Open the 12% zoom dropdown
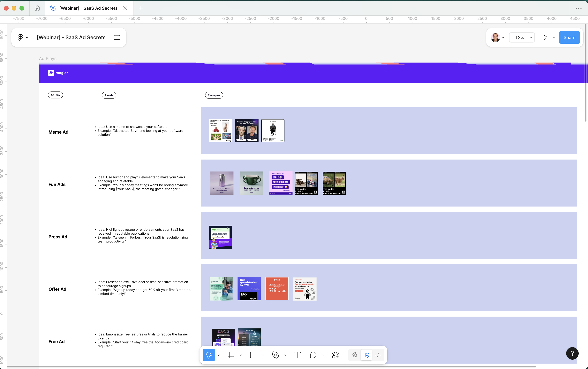The width and height of the screenshot is (588, 369). (x=522, y=37)
